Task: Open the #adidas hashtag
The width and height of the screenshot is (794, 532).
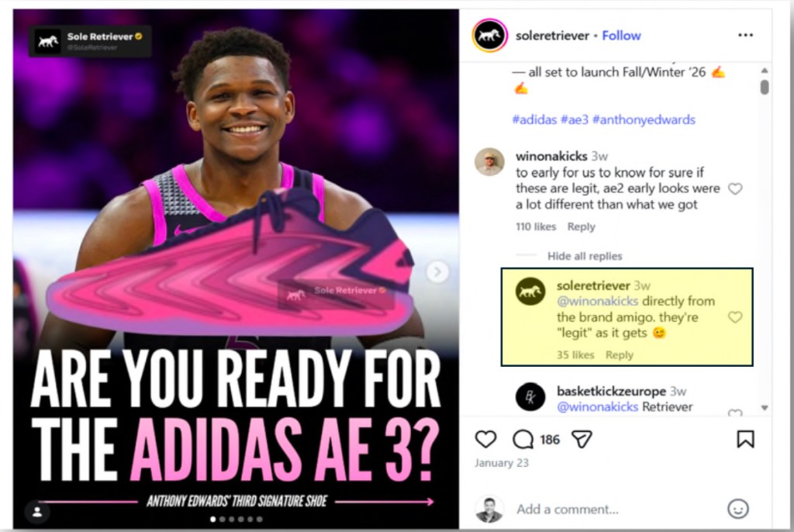Action: tap(534, 119)
